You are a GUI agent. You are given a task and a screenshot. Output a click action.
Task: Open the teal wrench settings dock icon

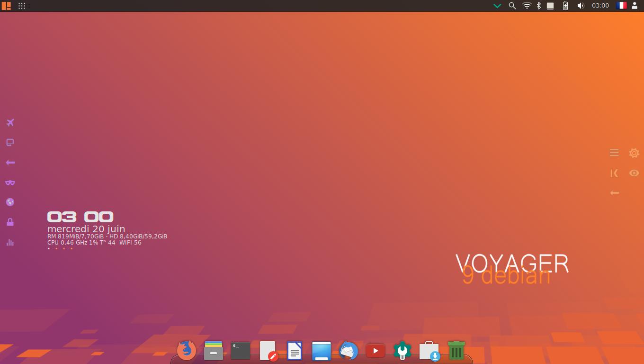[402, 351]
